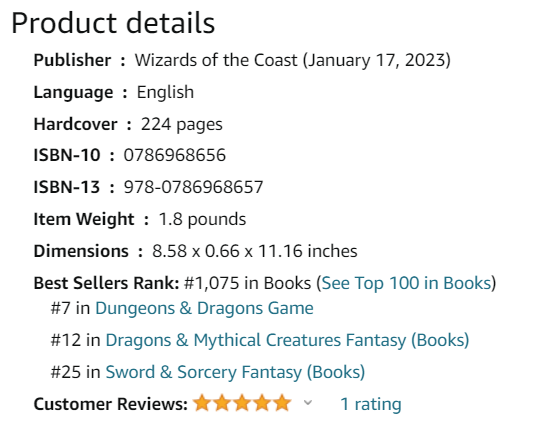
Task: Open the Dungeons & Dragons Game category link
Action: coord(204,308)
